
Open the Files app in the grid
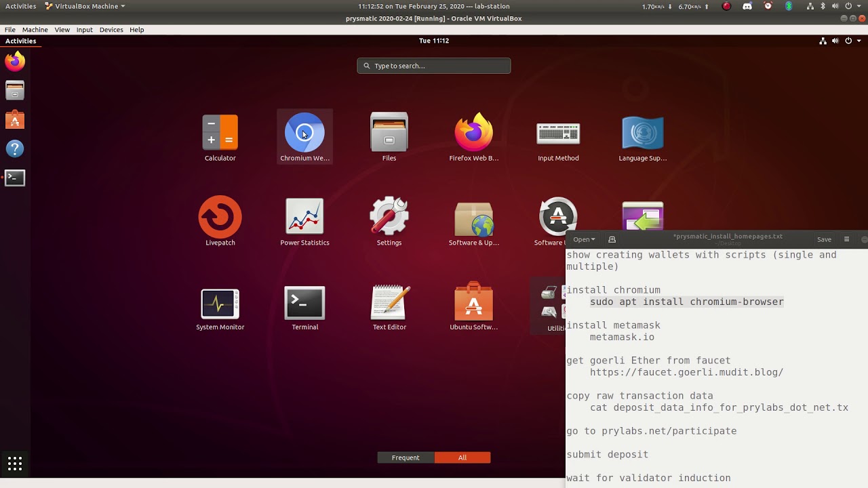pyautogui.click(x=389, y=138)
